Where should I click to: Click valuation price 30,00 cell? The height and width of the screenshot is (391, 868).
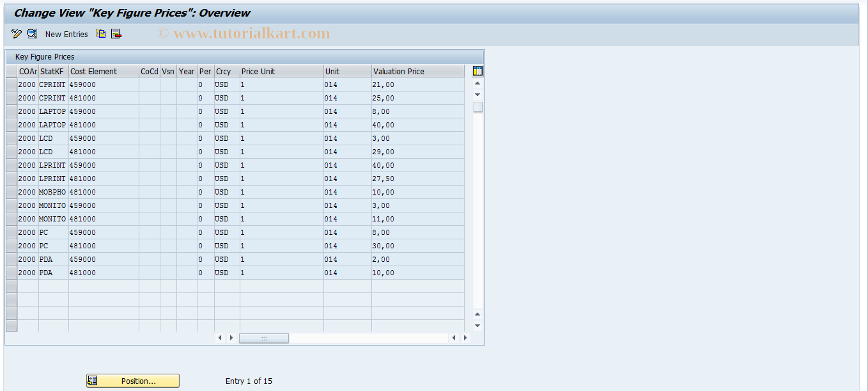tap(418, 246)
